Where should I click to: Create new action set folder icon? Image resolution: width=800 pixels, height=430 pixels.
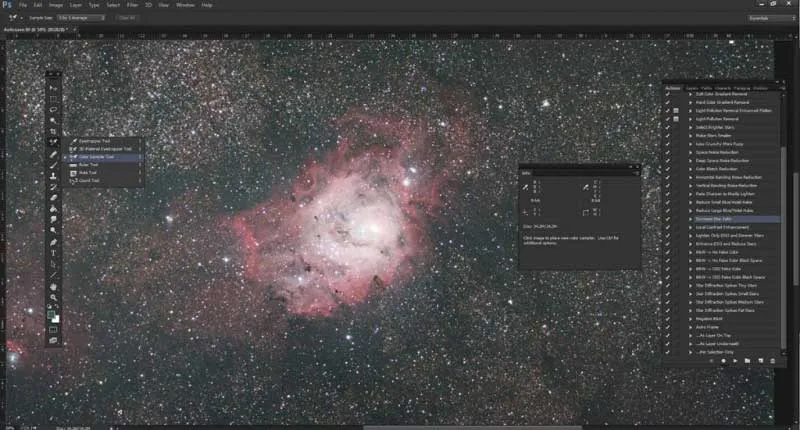747,361
